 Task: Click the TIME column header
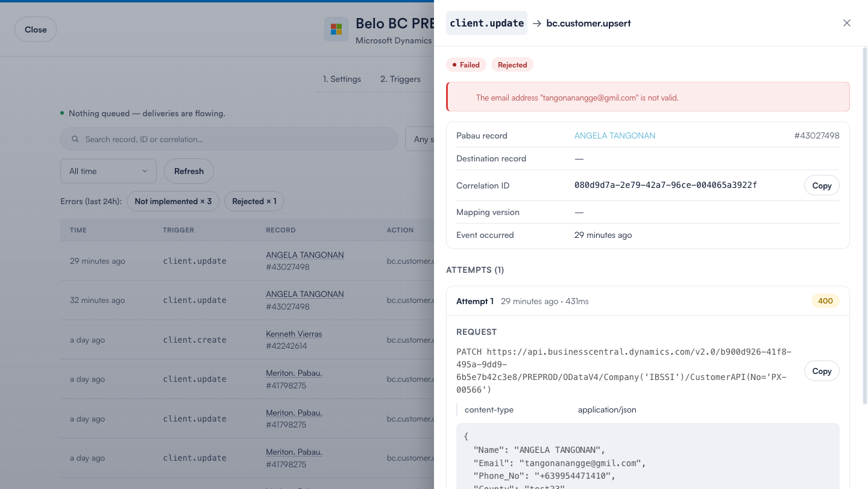78,230
